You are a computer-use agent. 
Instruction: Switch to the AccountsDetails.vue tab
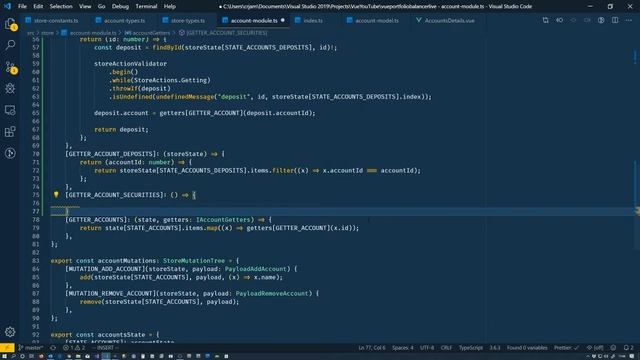[x=446, y=20]
